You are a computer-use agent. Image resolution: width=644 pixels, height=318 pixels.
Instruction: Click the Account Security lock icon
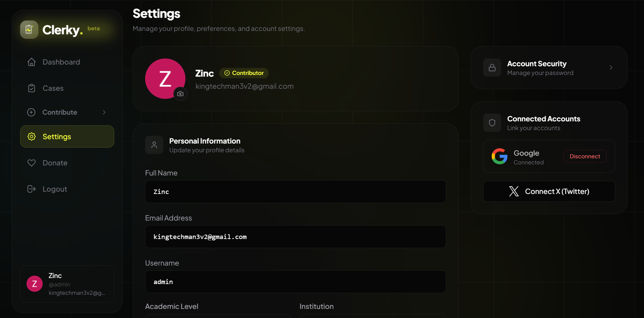click(492, 68)
